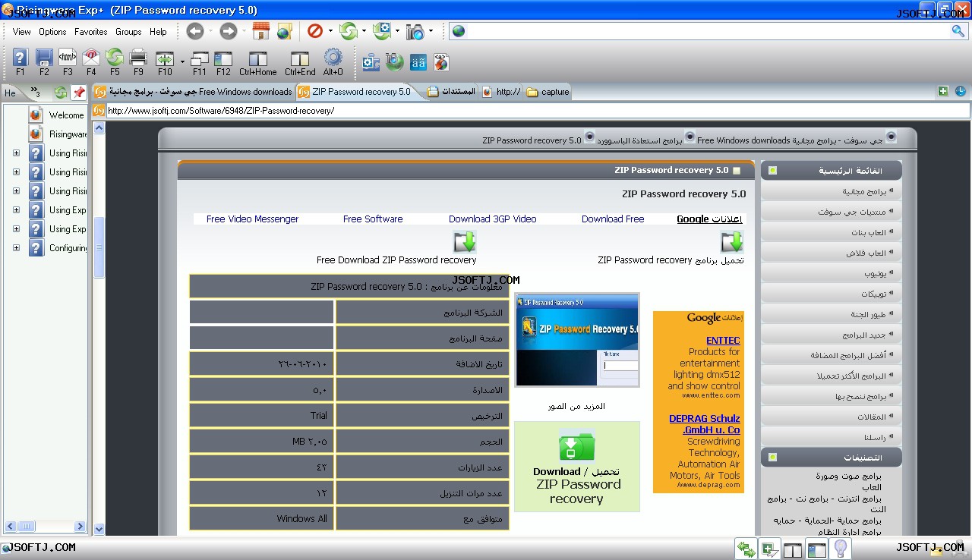This screenshot has height=560, width=972.
Task: Click the red Stop loading icon
Action: (315, 31)
